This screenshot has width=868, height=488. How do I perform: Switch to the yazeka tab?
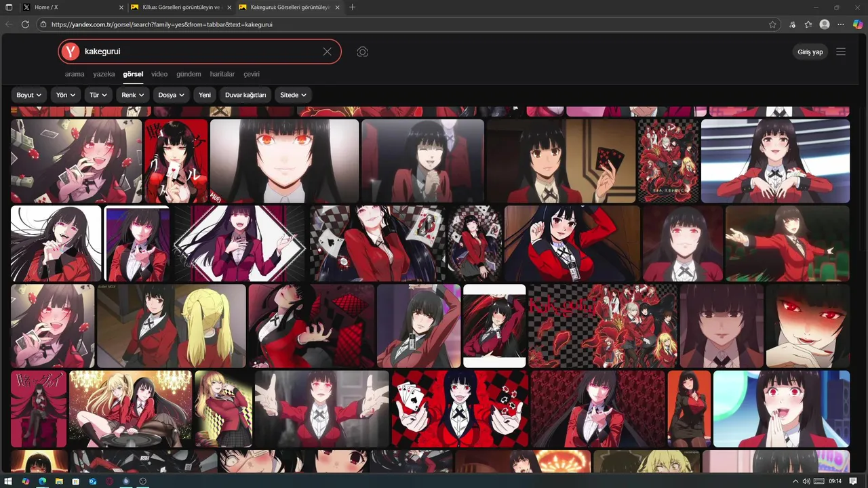pos(104,74)
